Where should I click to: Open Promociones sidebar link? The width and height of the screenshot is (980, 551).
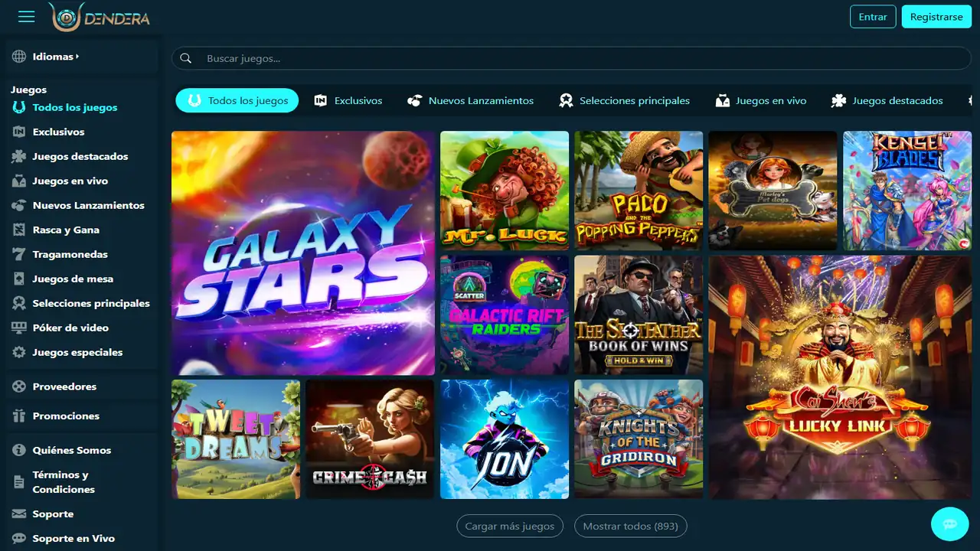click(66, 416)
